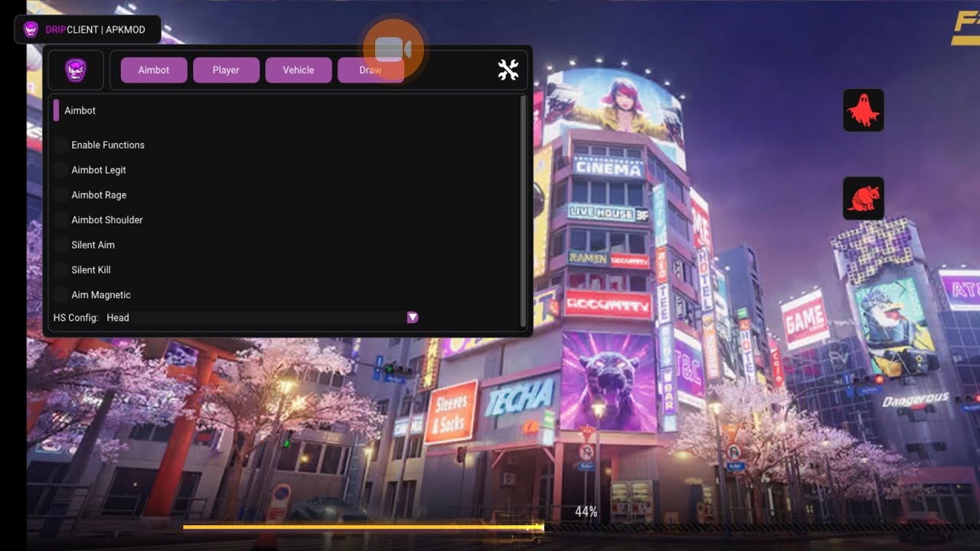Expand the HS Config dropdown arrow

pyautogui.click(x=413, y=318)
